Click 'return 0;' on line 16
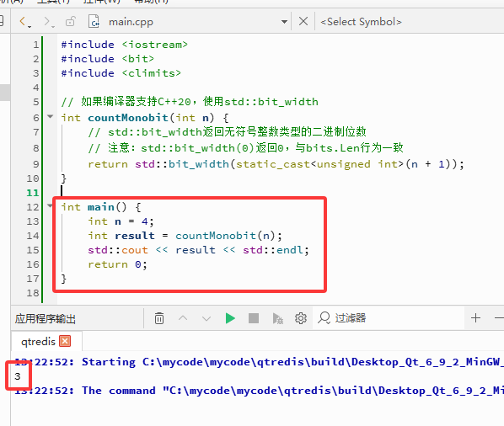504x426 pixels. [118, 264]
